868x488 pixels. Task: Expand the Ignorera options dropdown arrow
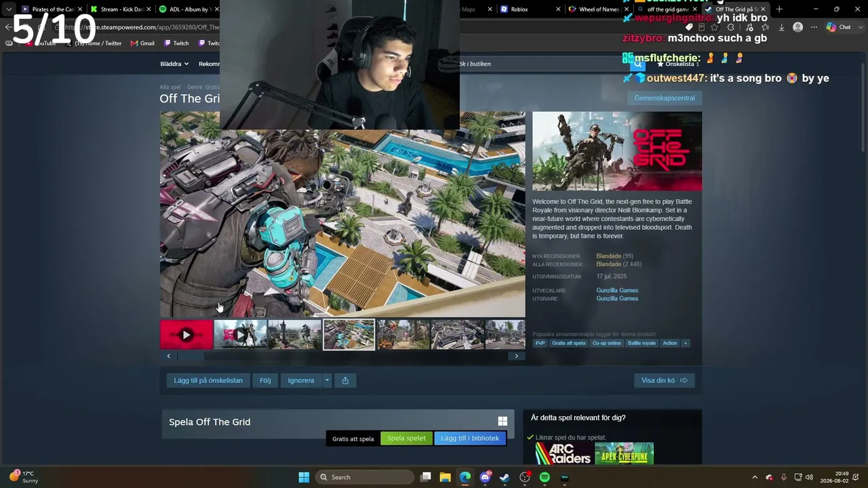click(x=327, y=380)
